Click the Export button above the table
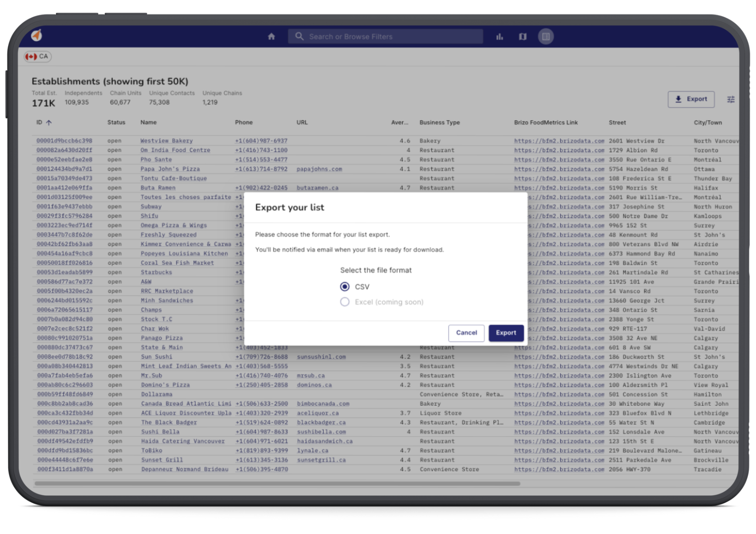756x534 pixels. click(x=691, y=99)
